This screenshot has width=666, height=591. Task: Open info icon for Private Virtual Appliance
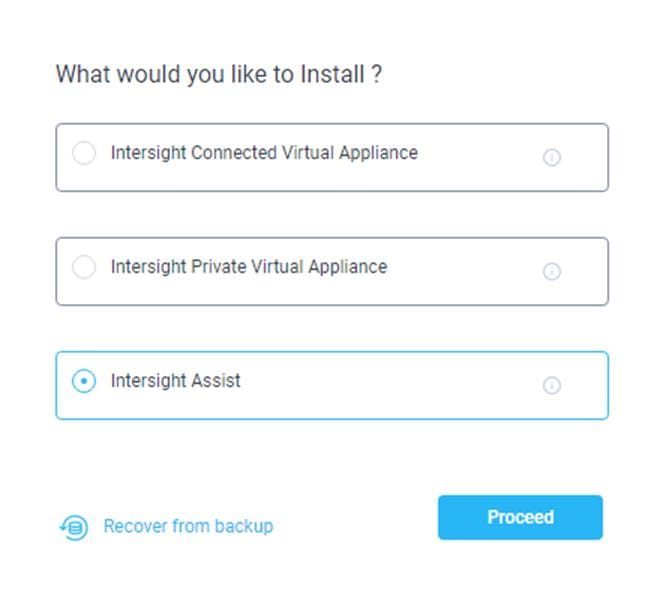551,271
